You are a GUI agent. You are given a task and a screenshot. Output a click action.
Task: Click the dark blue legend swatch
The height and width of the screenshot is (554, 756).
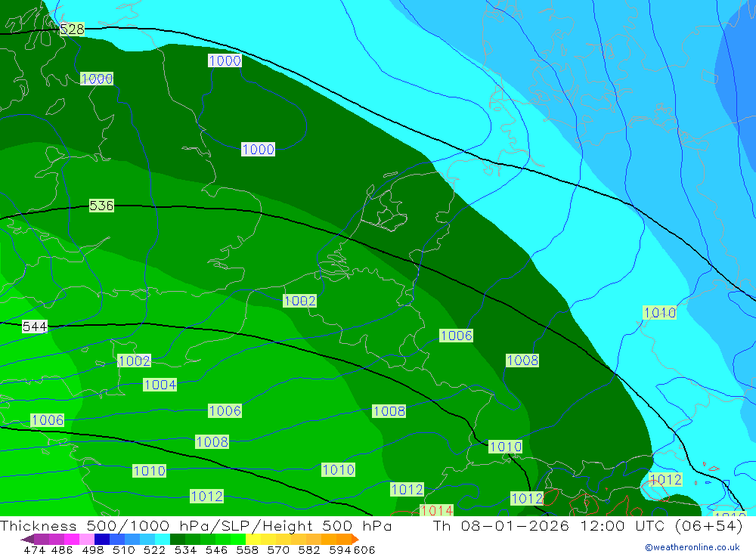point(102,539)
